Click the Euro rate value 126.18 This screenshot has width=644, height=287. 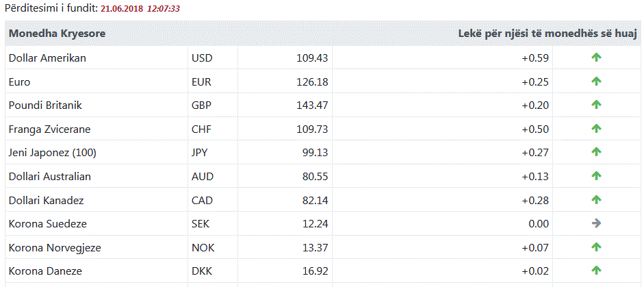point(312,82)
